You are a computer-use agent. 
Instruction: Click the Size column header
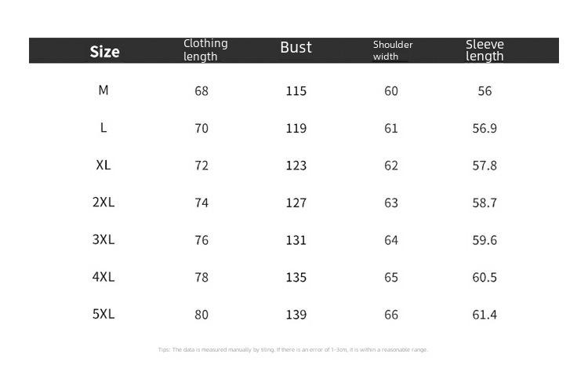point(104,52)
